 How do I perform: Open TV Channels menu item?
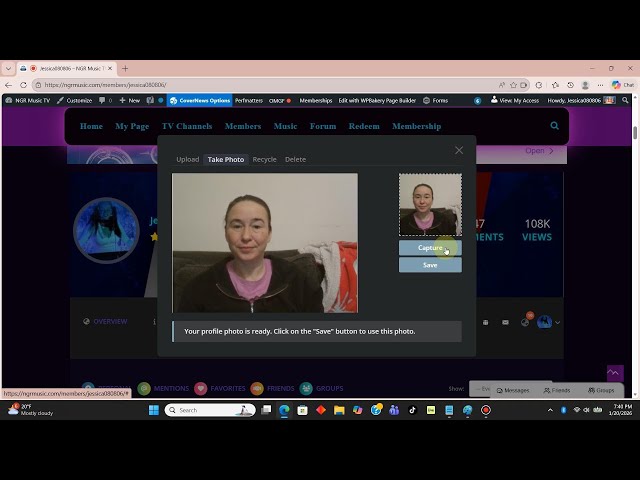point(187,126)
